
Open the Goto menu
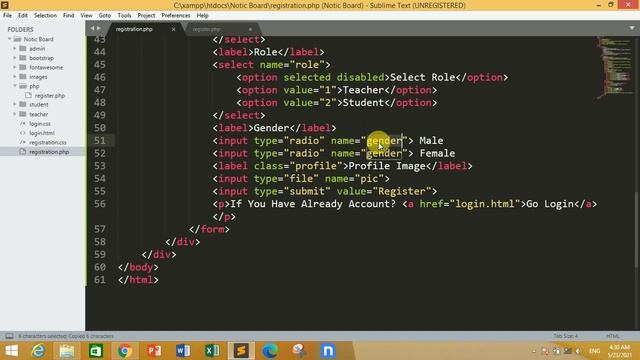click(104, 16)
